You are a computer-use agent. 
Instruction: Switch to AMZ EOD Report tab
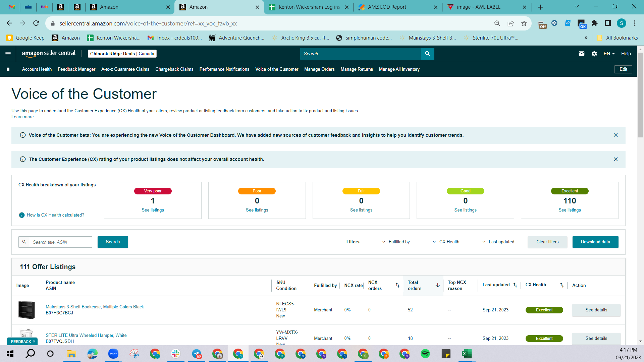click(398, 7)
